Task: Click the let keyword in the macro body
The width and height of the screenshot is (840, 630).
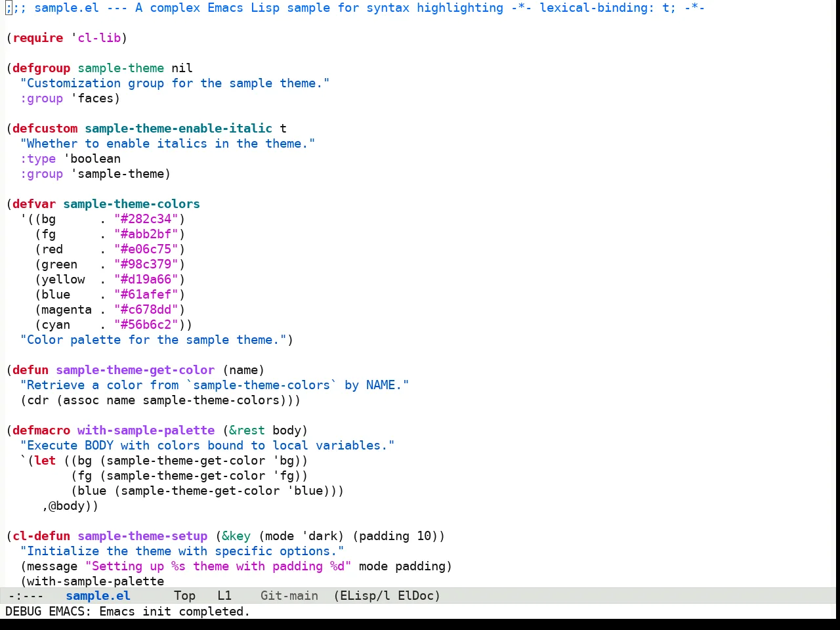Action: [x=45, y=460]
